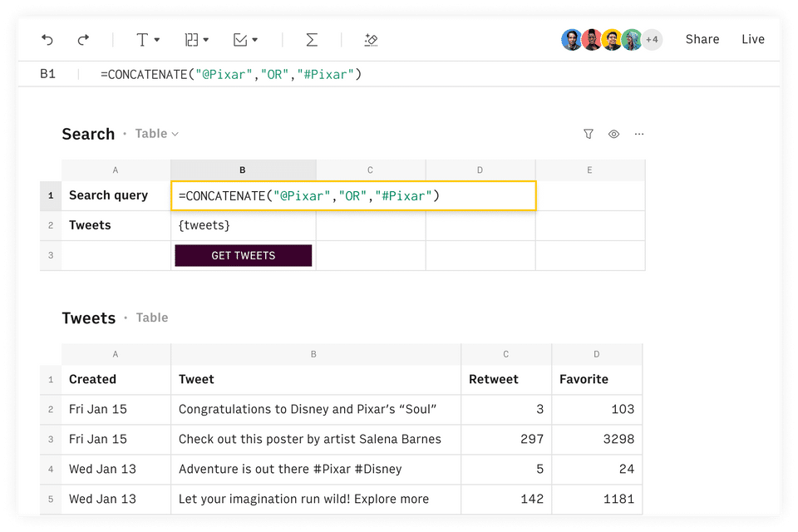
Task: Click the +4 collaborators badge
Action: pyautogui.click(x=652, y=39)
